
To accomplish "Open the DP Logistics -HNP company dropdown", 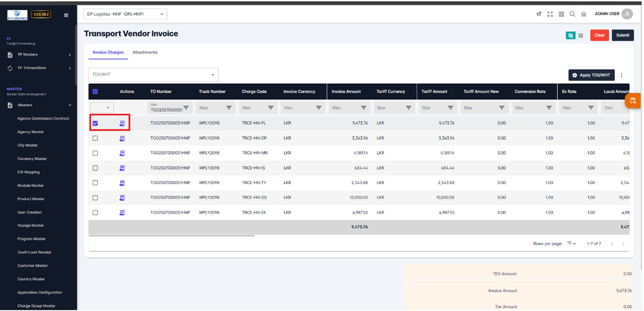I will tap(125, 14).
